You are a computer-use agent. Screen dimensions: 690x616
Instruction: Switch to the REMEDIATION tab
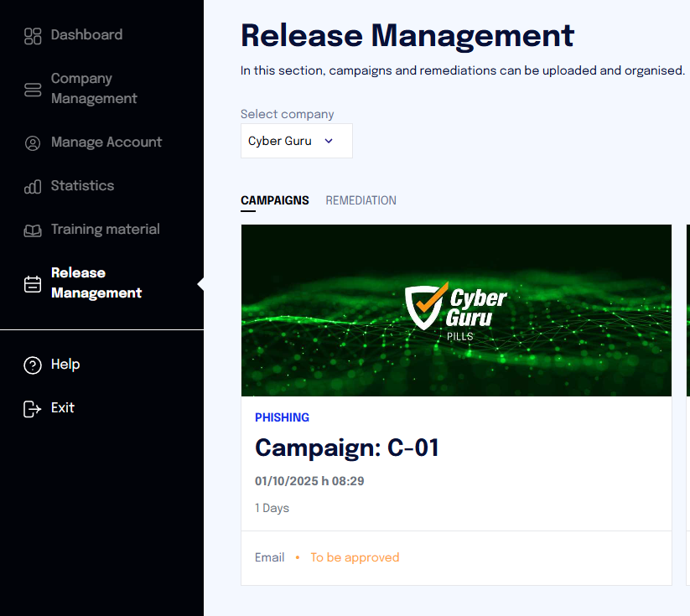point(361,200)
